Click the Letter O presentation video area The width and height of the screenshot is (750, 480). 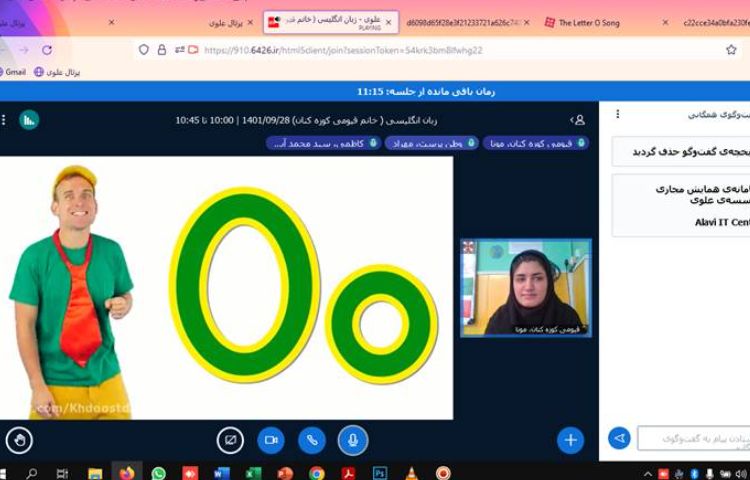[226, 288]
